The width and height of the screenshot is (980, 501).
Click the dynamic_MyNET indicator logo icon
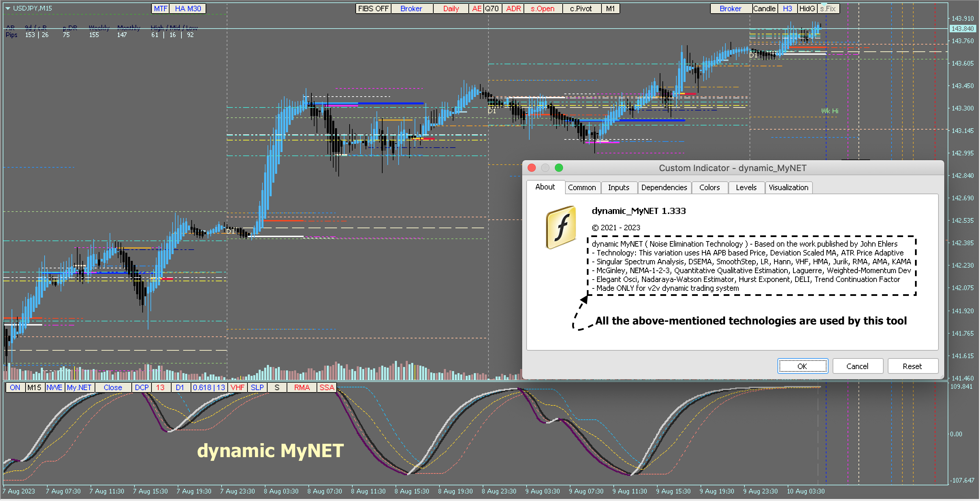[x=561, y=227]
